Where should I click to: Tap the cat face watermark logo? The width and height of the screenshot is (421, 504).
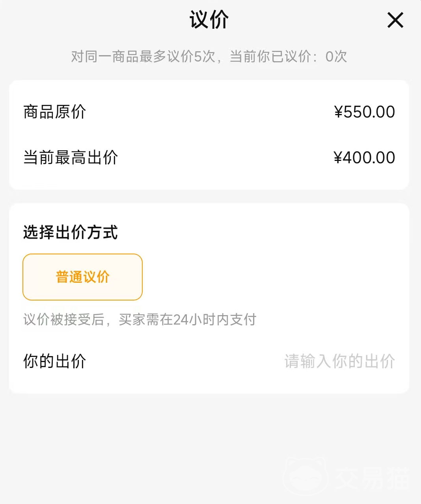(306, 476)
